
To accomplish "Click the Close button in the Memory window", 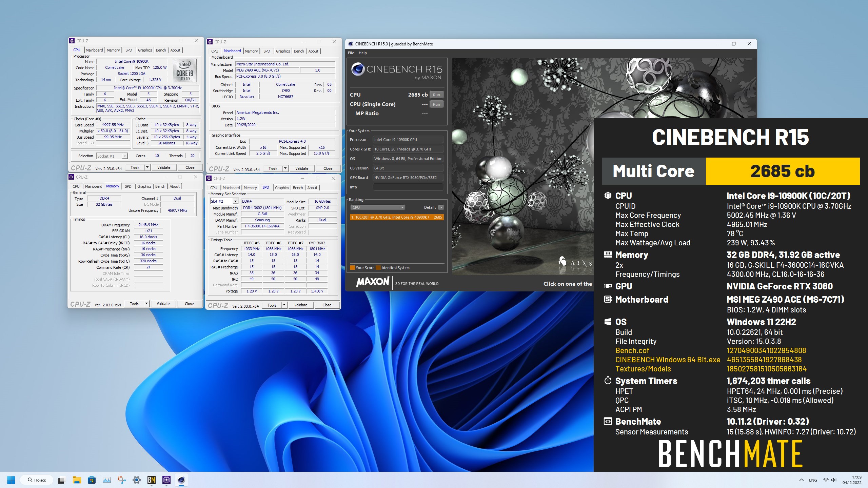I will pos(189,304).
